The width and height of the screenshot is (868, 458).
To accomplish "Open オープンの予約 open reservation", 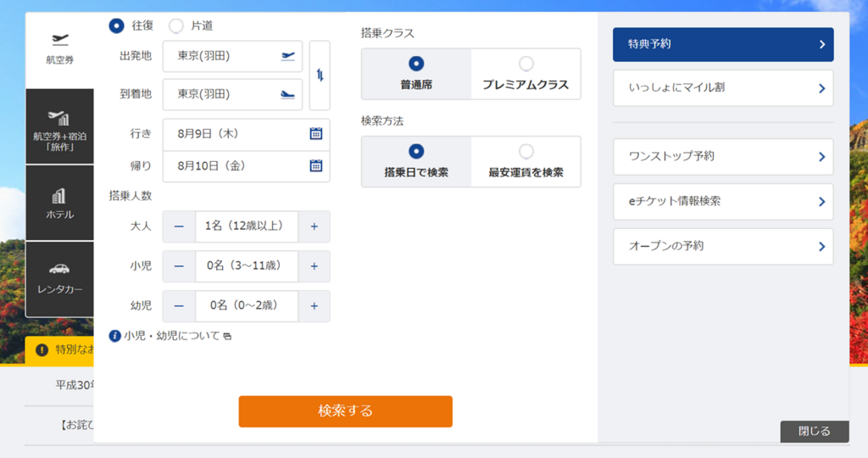I will [x=723, y=247].
